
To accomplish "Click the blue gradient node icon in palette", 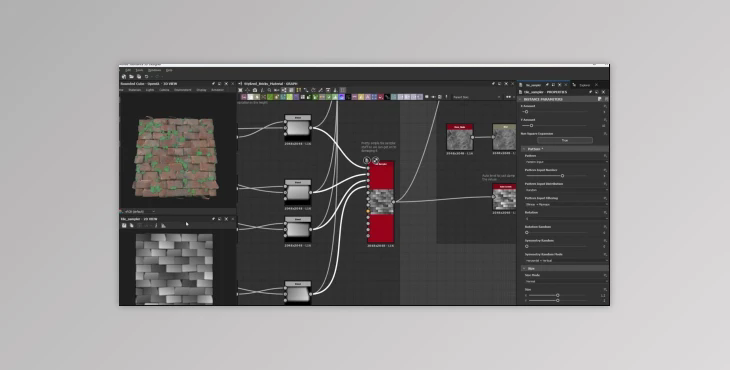I will pyautogui.click(x=342, y=97).
